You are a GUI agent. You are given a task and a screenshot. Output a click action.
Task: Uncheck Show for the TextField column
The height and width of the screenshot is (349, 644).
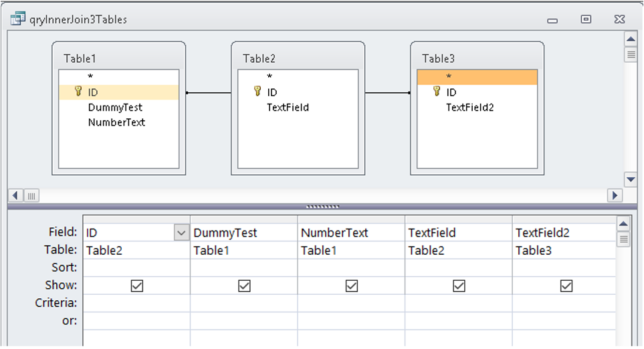(x=459, y=285)
